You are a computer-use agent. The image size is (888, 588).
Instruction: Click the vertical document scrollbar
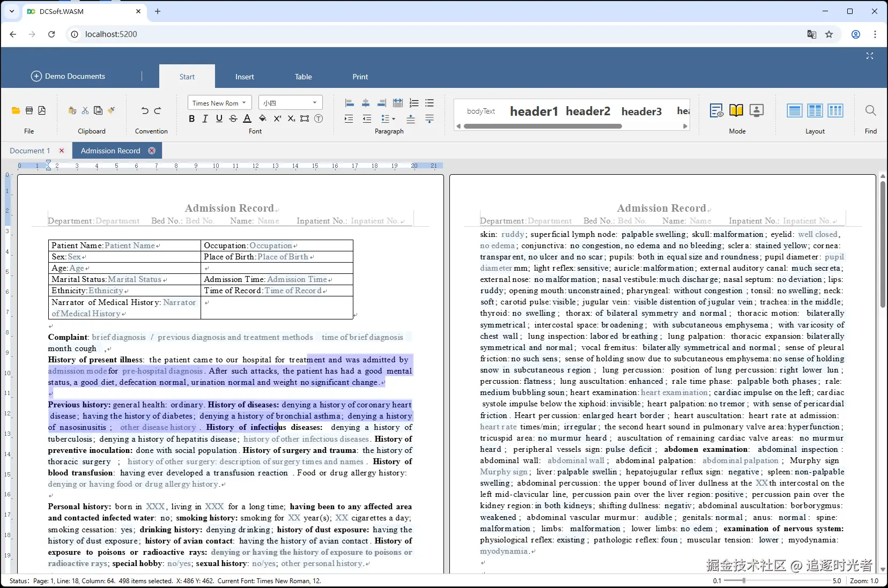click(883, 244)
